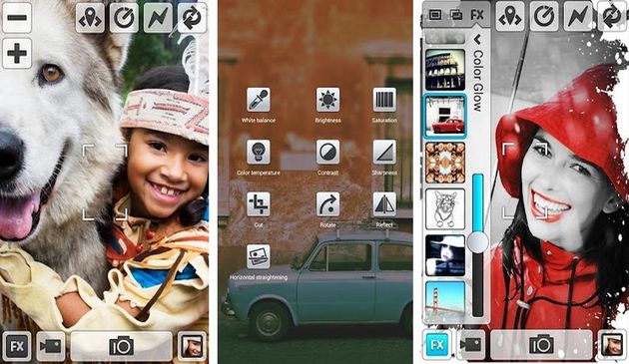Open Sharpness adjustment

[x=384, y=152]
